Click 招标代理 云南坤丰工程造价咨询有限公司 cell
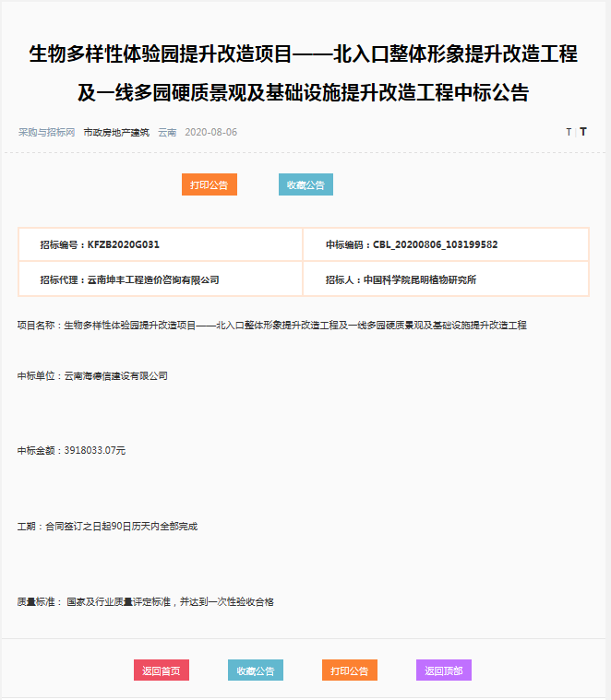611x700 pixels. 161,279
